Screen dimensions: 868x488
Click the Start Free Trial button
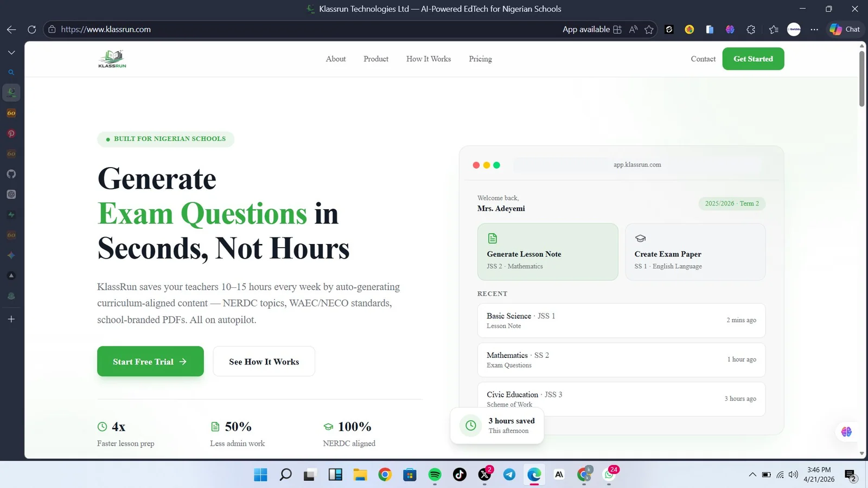(150, 362)
